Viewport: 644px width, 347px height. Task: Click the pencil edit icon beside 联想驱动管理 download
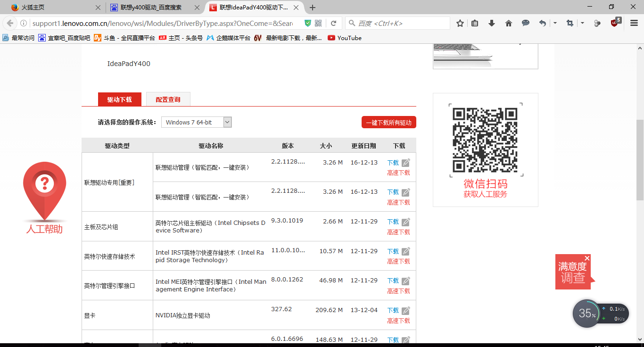[x=406, y=162]
